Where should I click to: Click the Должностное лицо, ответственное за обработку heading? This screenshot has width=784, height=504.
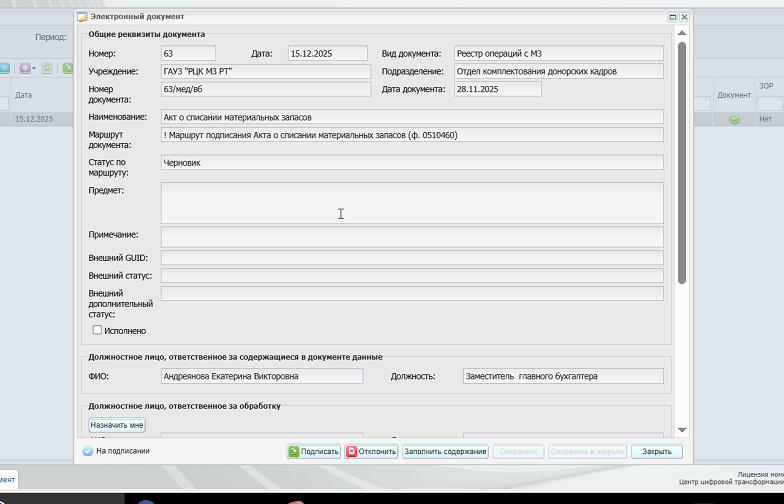(184, 406)
